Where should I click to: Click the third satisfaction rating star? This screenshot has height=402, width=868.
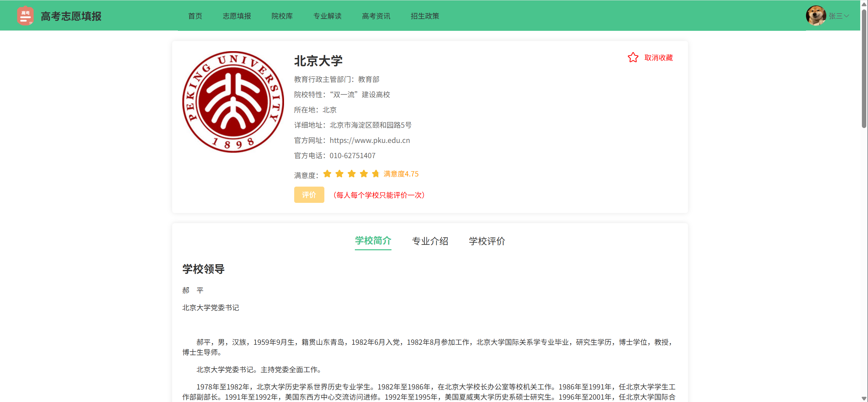(x=351, y=174)
